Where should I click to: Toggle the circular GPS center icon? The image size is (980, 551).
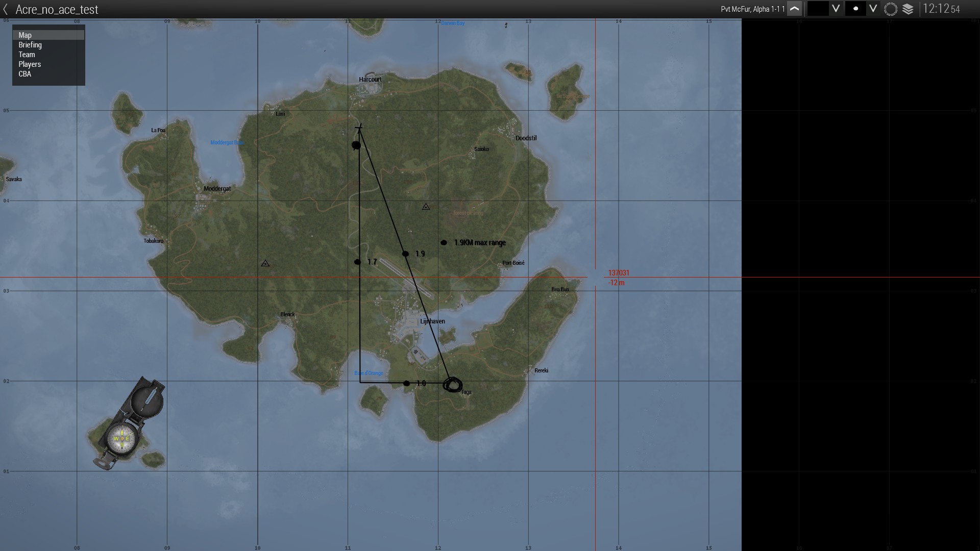point(891,9)
